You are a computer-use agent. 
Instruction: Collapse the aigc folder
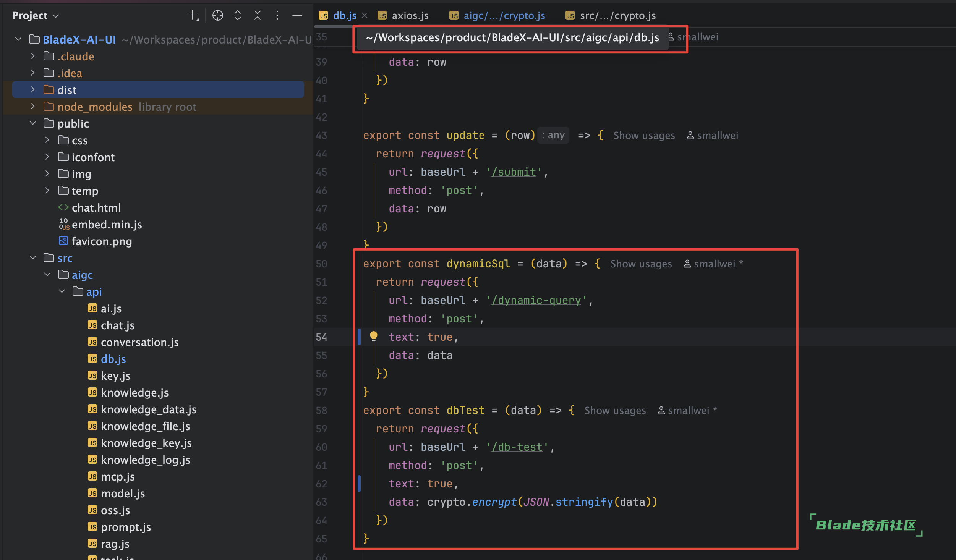47,275
